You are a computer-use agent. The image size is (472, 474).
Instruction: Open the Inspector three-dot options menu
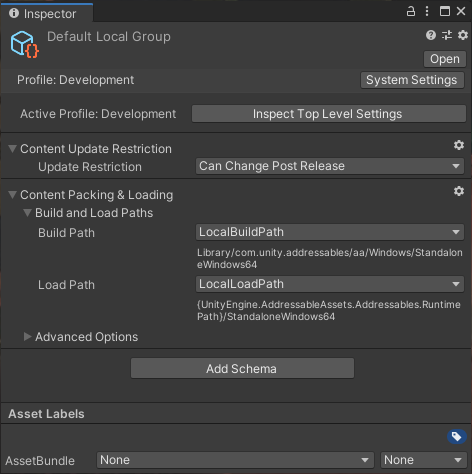click(427, 11)
